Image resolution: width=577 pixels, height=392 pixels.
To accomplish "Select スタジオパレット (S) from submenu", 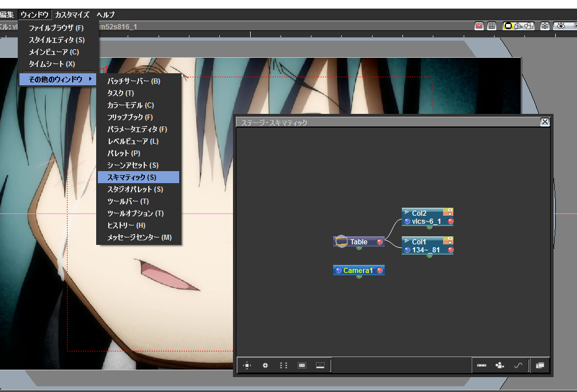I will [139, 189].
